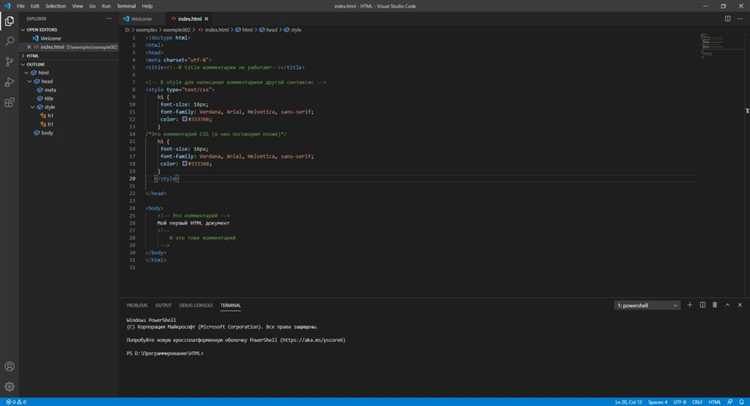This screenshot has height=406, width=750.
Task: Collapse the Outline section
Action: pos(35,65)
